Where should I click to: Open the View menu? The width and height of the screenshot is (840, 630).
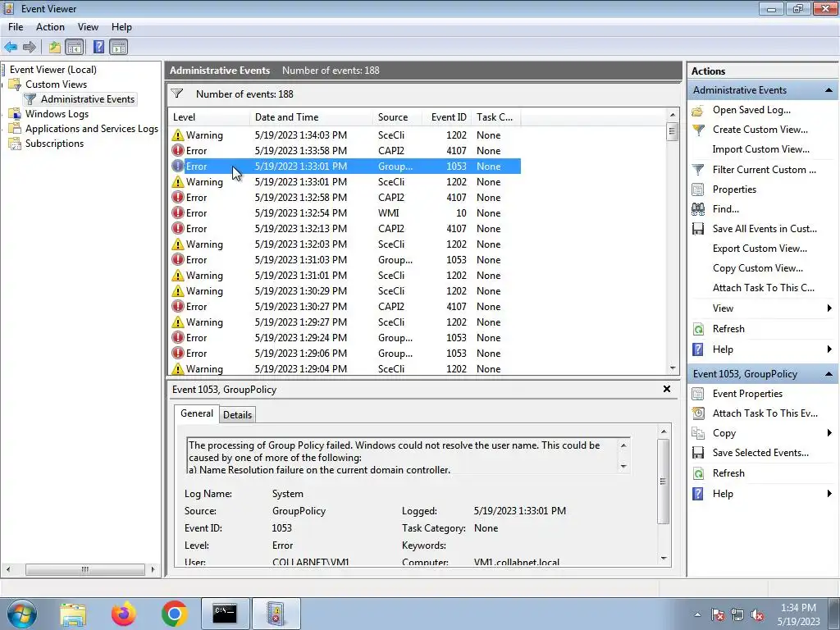(88, 27)
